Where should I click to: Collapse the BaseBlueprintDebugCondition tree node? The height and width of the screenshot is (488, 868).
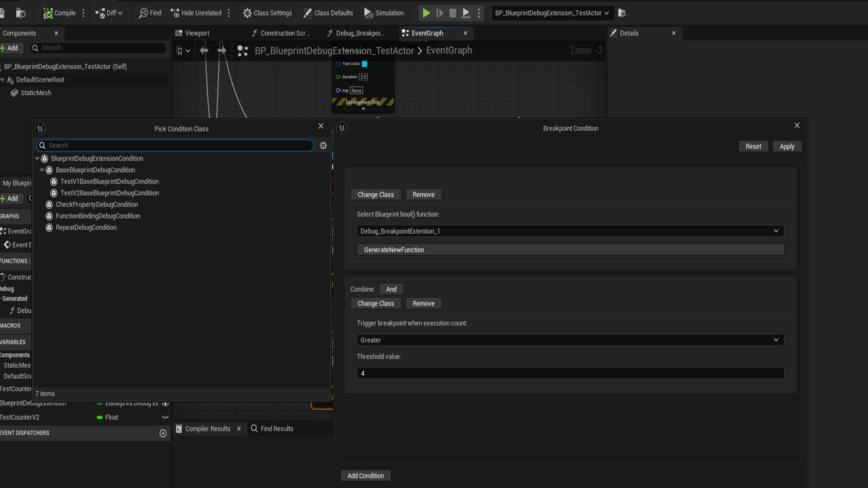(42, 170)
